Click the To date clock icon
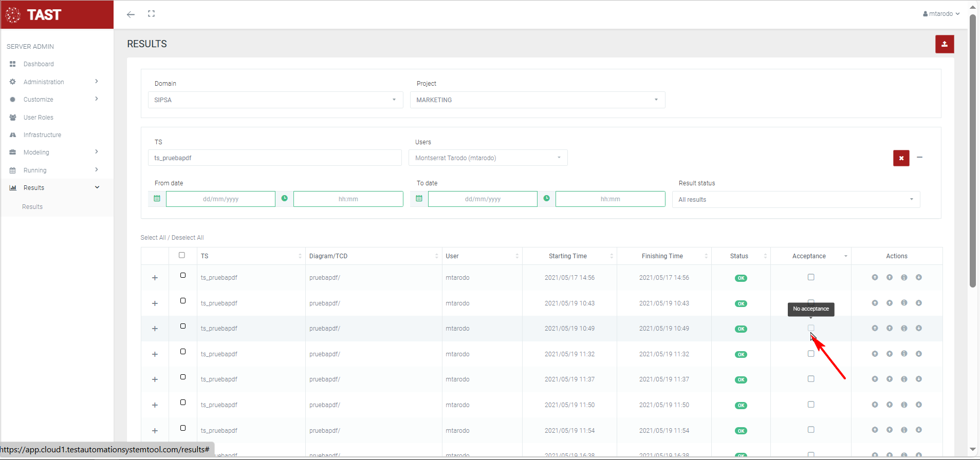The height and width of the screenshot is (460, 980). (546, 199)
